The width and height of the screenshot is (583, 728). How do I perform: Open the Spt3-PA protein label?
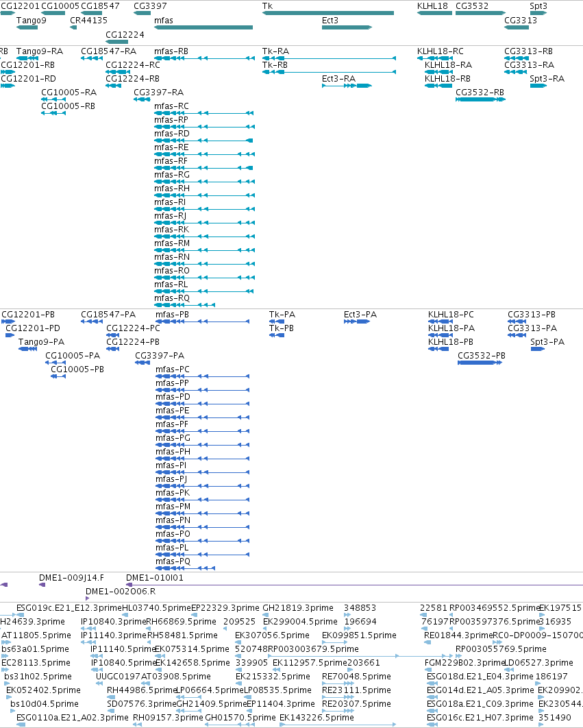[x=548, y=341]
